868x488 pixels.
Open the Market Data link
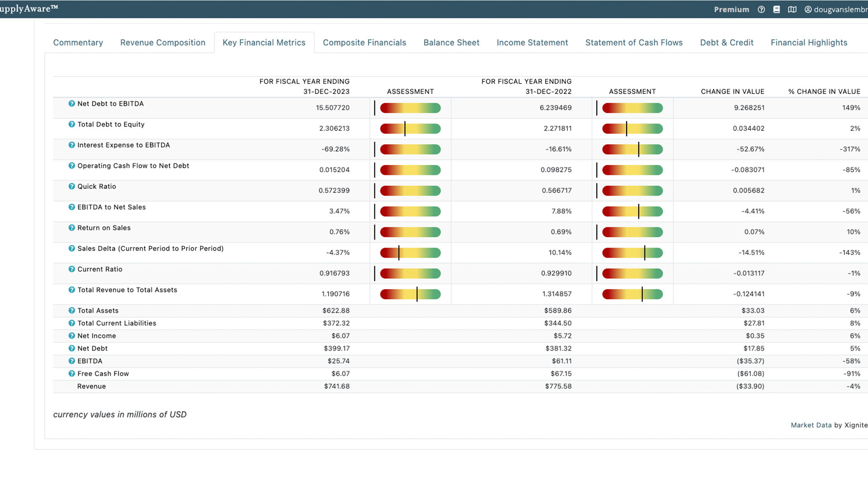tap(811, 425)
